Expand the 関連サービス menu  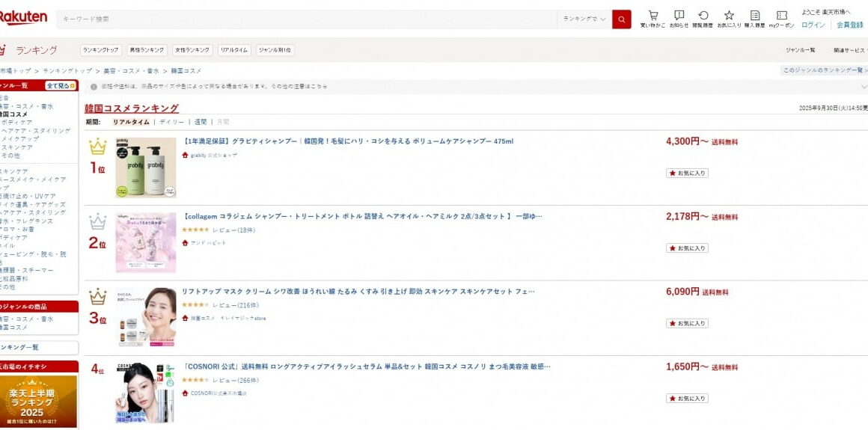point(850,50)
